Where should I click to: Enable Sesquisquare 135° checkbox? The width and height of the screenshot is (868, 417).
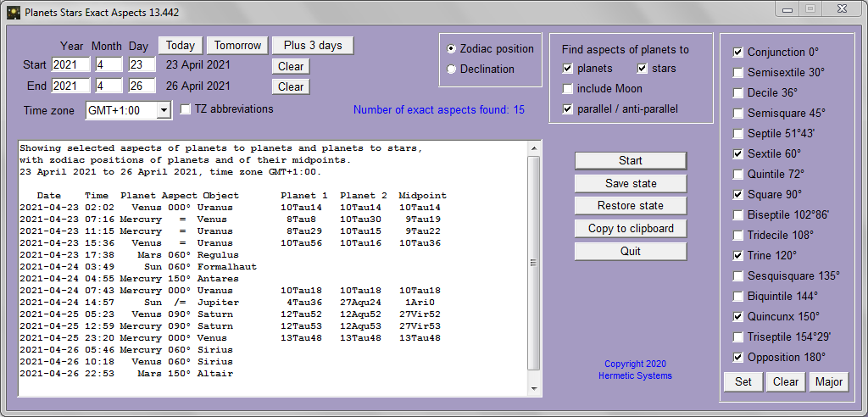(738, 275)
